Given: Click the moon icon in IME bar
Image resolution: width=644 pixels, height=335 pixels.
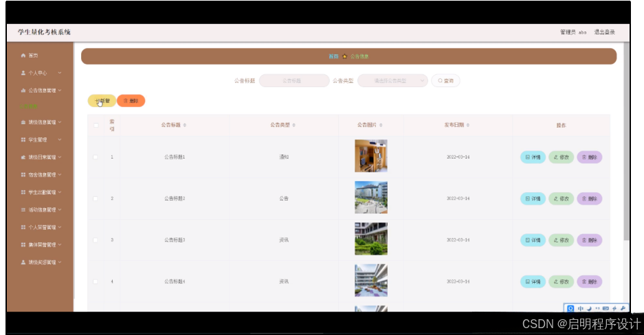Looking at the screenshot, I should tap(589, 308).
